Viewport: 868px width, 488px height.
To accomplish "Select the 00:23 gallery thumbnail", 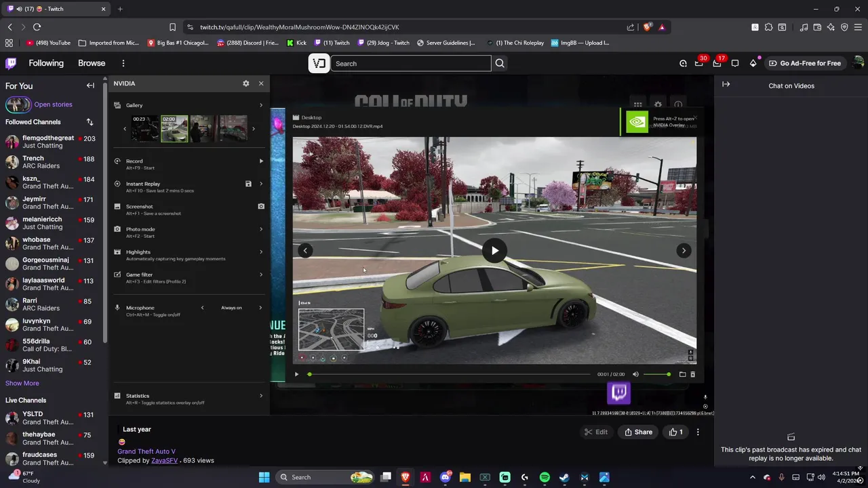I will click(145, 128).
